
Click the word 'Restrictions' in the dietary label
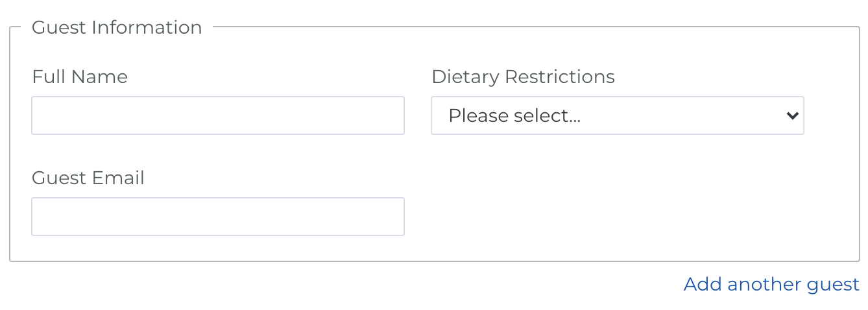coord(560,77)
